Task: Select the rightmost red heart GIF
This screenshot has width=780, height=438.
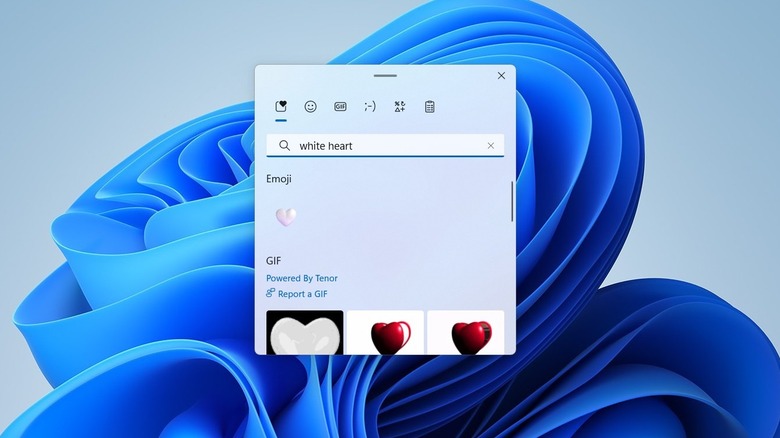Action: (x=466, y=332)
